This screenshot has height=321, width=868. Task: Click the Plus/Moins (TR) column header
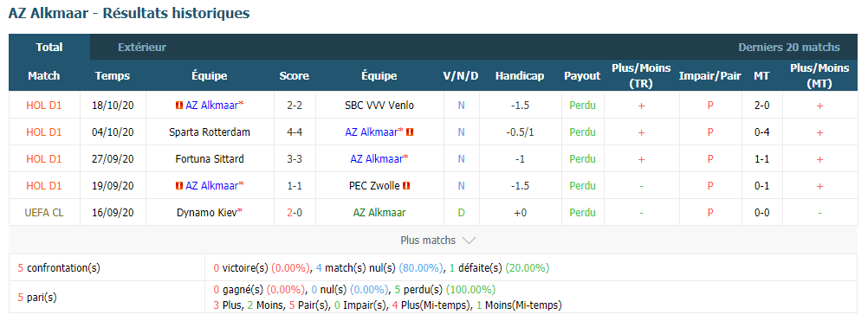tap(641, 75)
